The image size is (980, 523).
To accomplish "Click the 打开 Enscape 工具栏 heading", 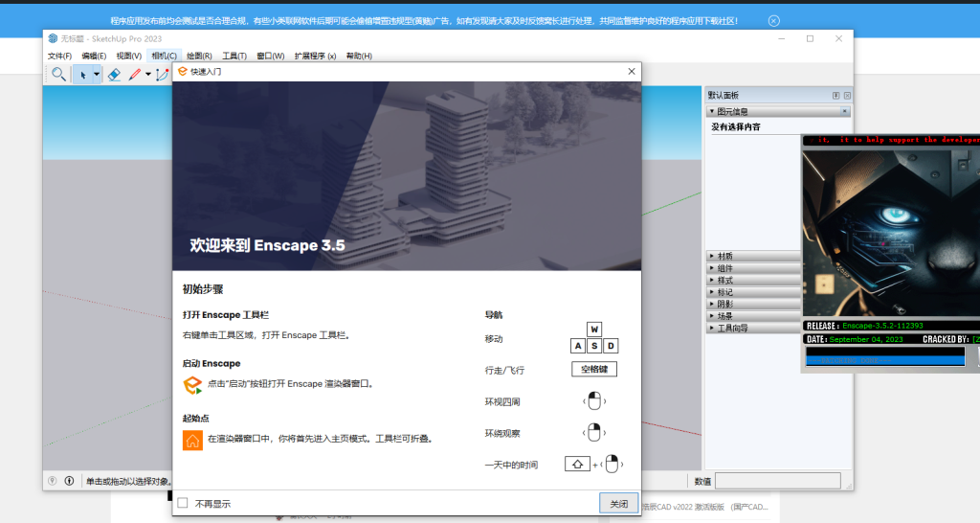I will click(226, 315).
